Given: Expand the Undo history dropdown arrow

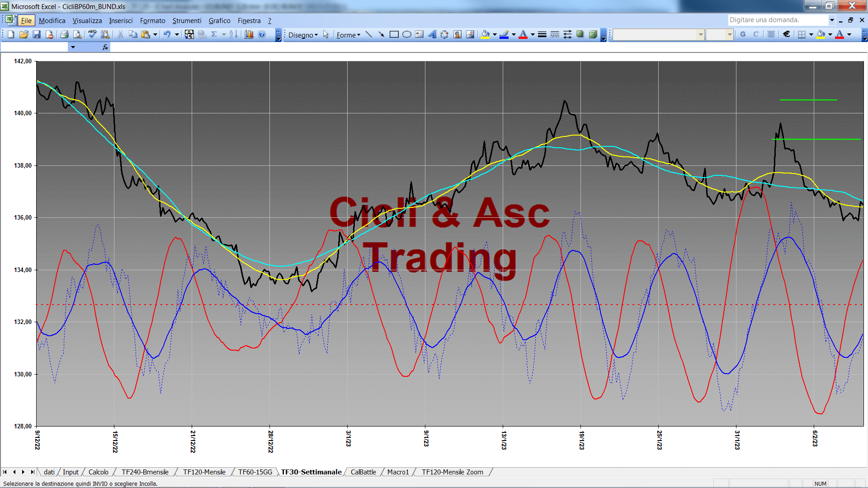Looking at the screenshot, I should pyautogui.click(x=177, y=34).
